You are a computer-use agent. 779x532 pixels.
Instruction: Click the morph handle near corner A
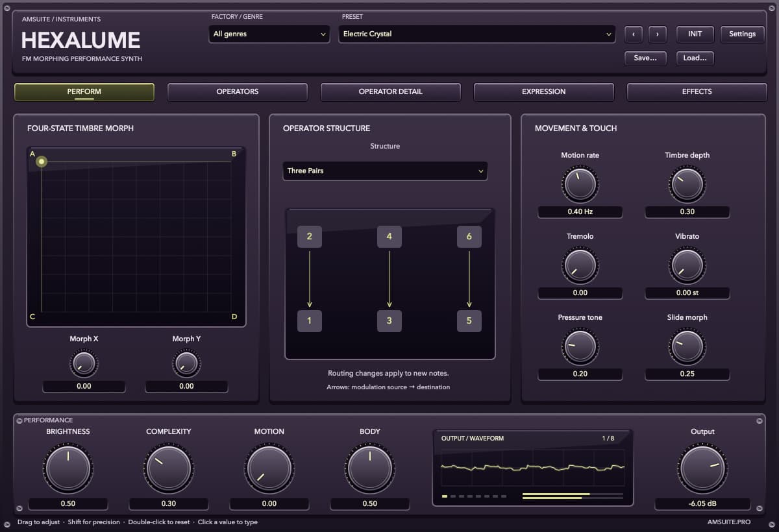[42, 161]
